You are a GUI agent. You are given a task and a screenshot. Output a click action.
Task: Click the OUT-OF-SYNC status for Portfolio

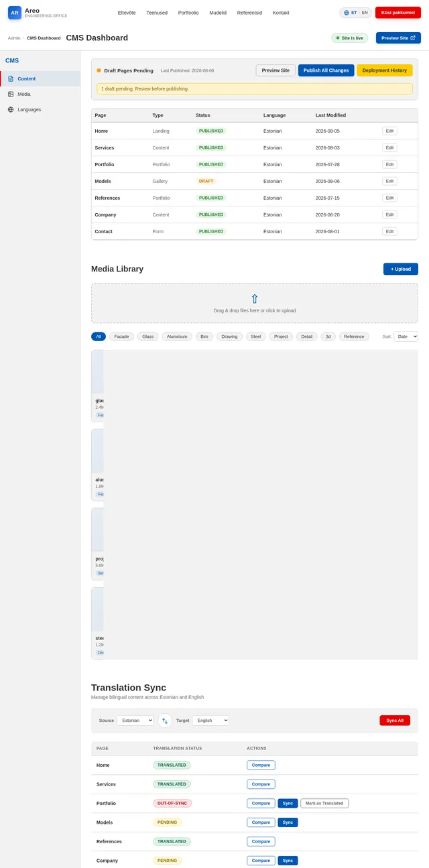172,803
